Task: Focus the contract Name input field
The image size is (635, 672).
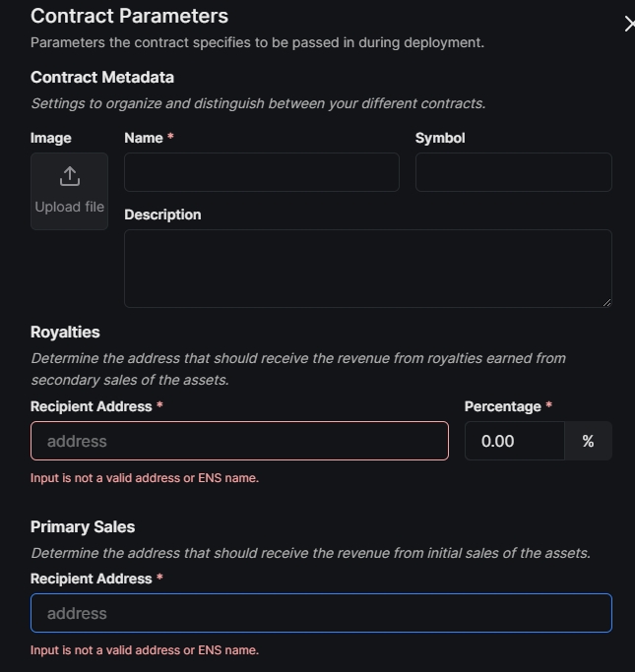Action: 261,172
